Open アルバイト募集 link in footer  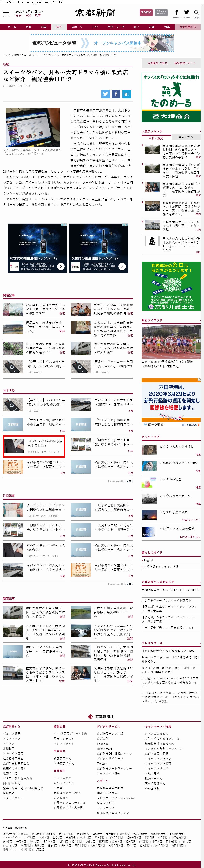click(x=13, y=753)
